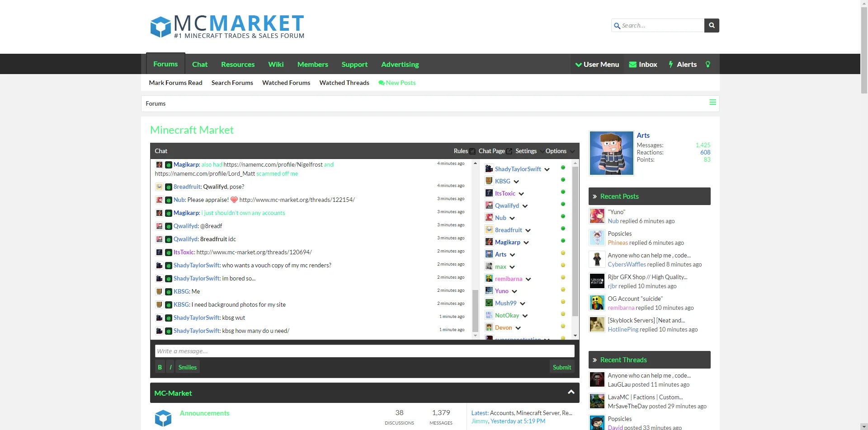Open Arts profile picture in sidebar
This screenshot has width=868, height=430.
tap(611, 153)
